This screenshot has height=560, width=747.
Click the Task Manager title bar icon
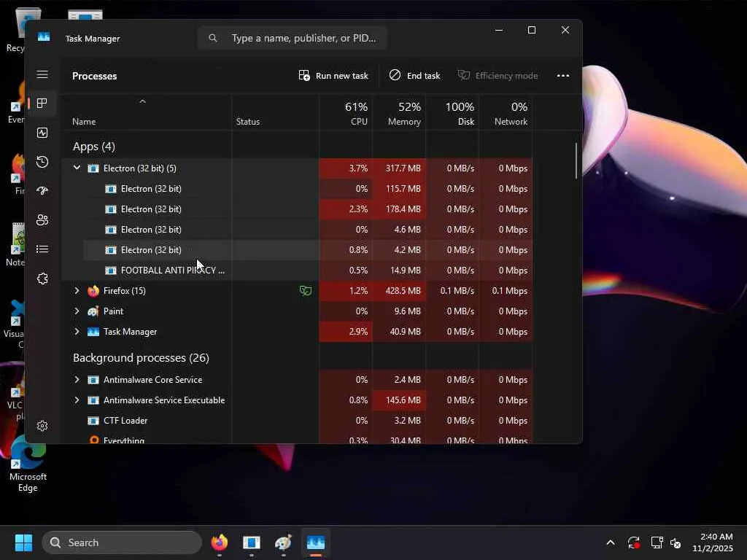44,37
